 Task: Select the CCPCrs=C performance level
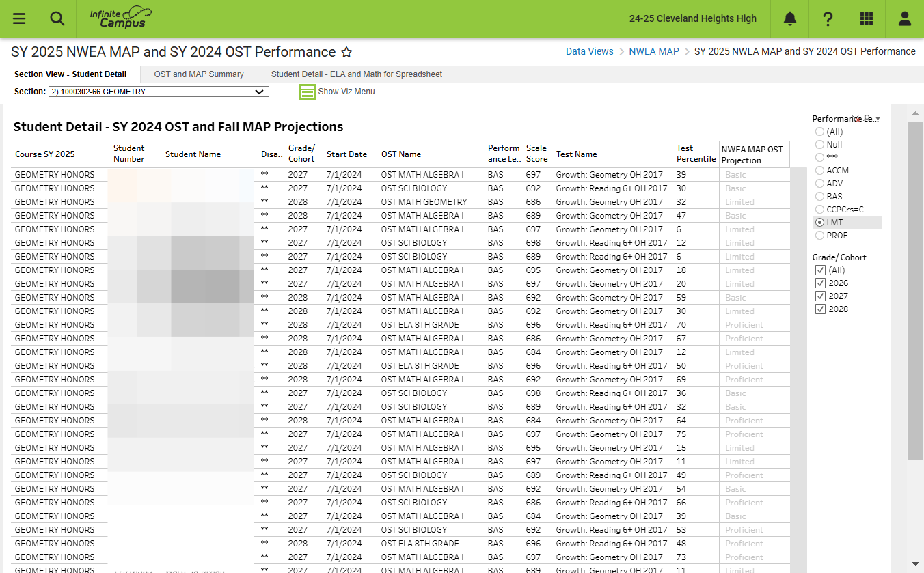pyautogui.click(x=819, y=210)
